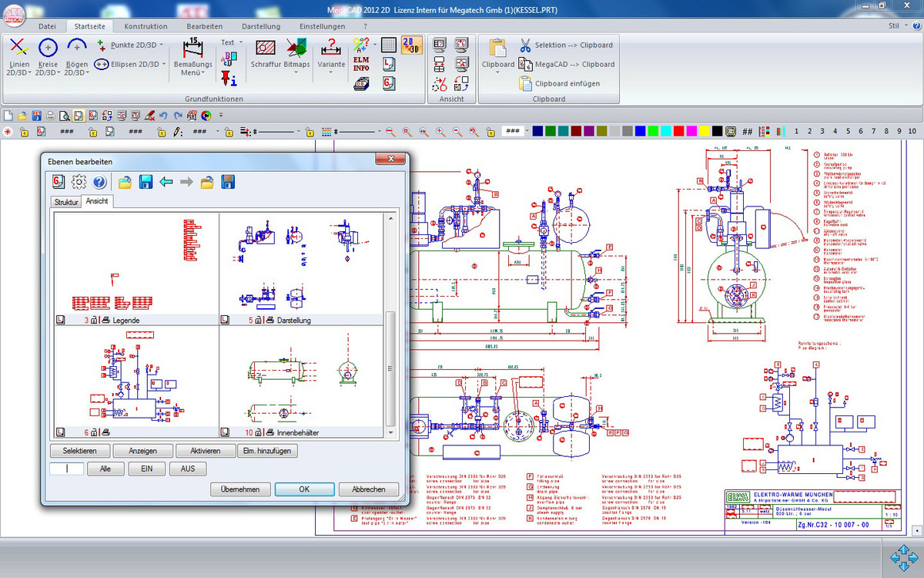Expand the Punkte 2D/3D dropdown
This screenshot has height=578, width=924.
[x=162, y=45]
